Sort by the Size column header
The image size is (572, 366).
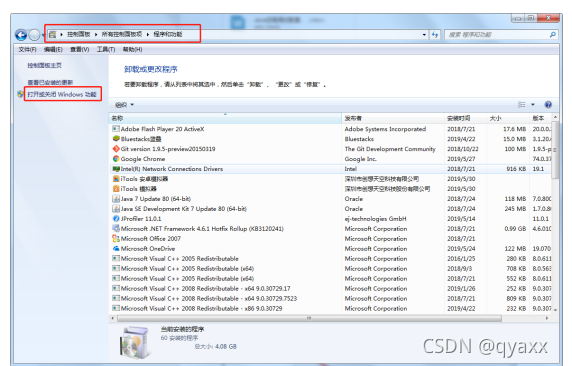coord(508,118)
